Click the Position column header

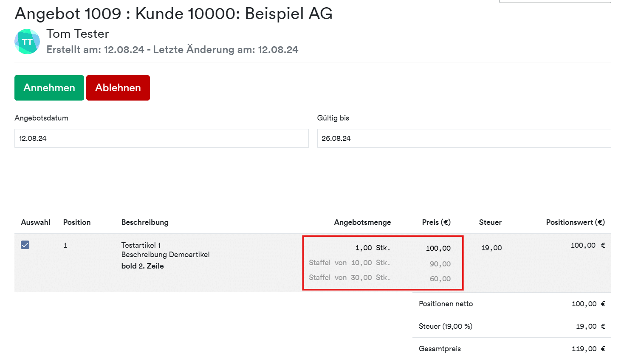click(x=77, y=222)
